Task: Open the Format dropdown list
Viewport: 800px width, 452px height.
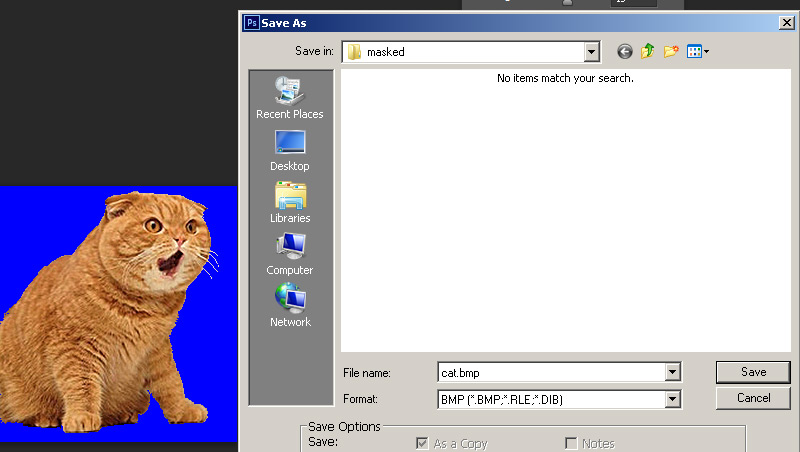Action: click(x=672, y=399)
